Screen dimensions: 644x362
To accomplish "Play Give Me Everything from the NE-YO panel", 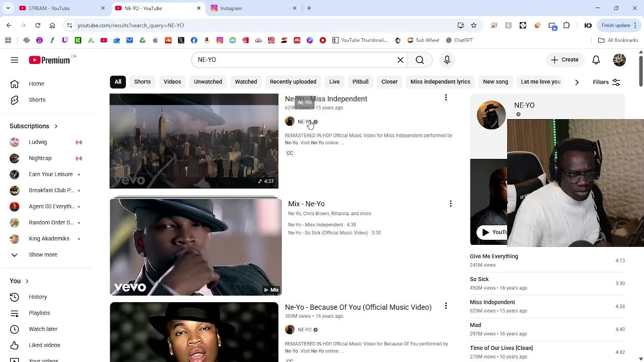I will click(547, 260).
